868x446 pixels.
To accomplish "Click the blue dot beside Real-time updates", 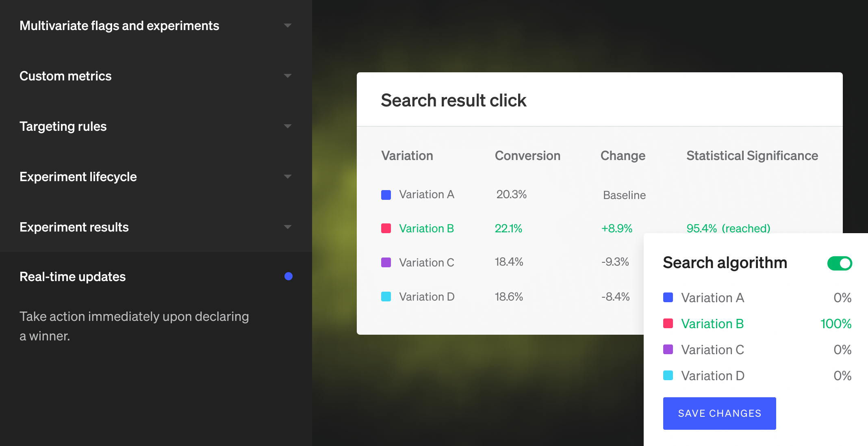I will tap(289, 277).
